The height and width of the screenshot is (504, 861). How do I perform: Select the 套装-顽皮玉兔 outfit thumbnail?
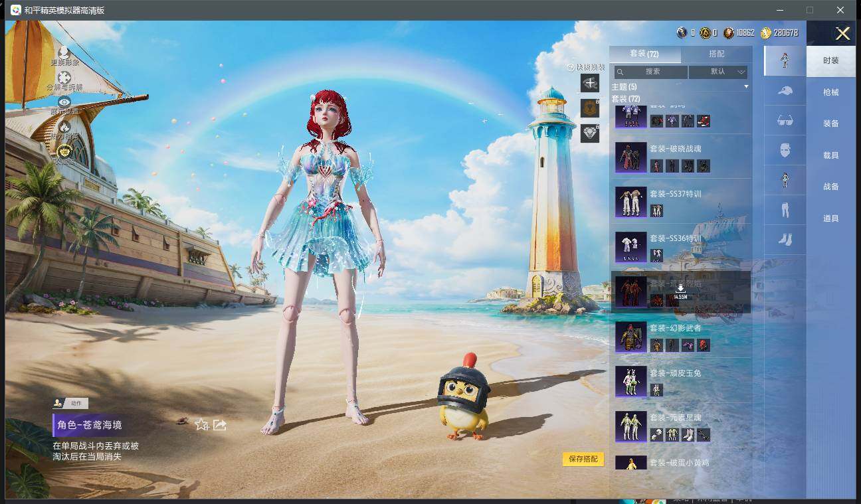(x=630, y=381)
